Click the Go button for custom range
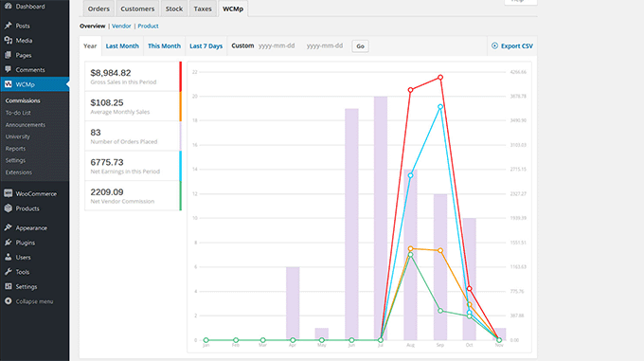The height and width of the screenshot is (361, 644). pos(360,46)
